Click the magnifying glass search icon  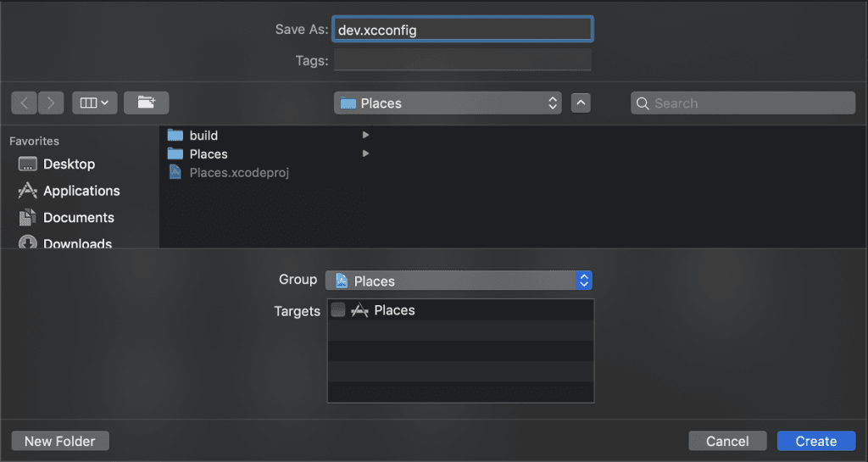click(x=643, y=103)
